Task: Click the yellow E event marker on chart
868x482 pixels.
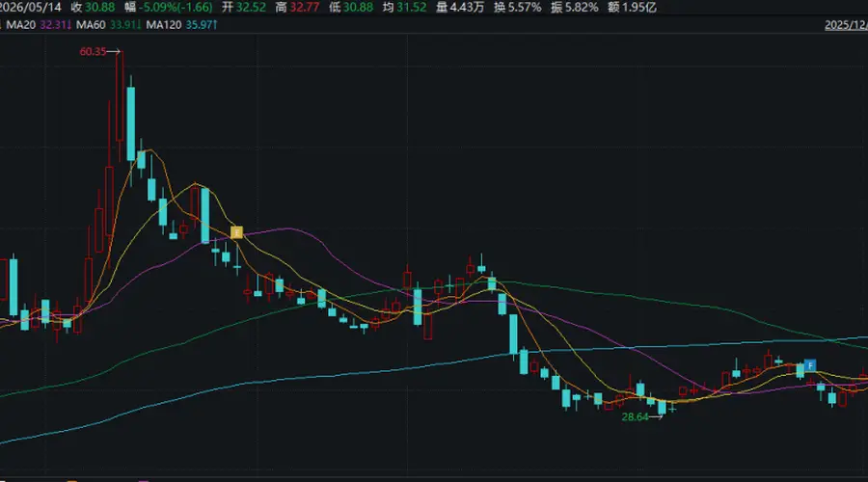Action: (236, 232)
